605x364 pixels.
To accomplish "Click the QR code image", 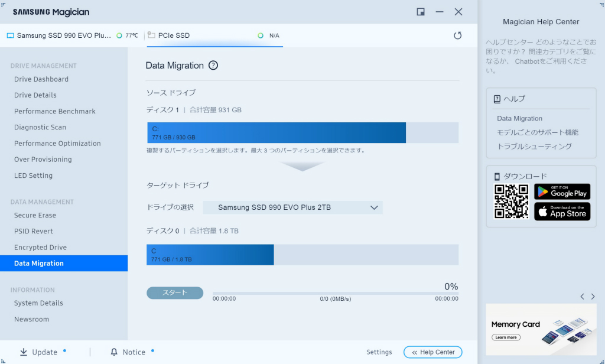I will coord(511,201).
